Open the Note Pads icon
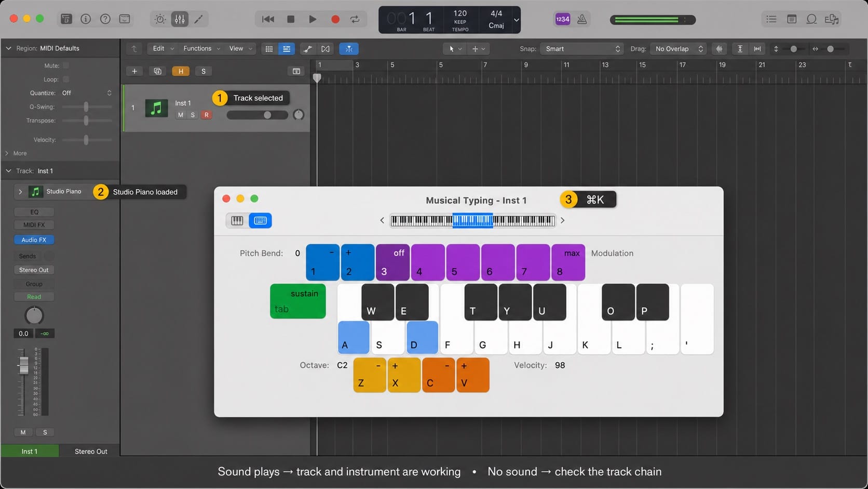868x489 pixels. [x=792, y=19]
